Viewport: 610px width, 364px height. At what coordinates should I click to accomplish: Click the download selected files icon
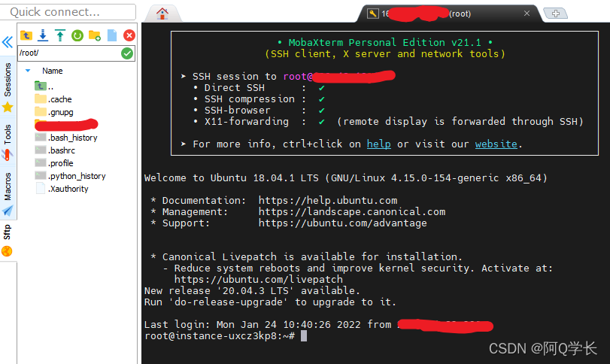tap(43, 35)
